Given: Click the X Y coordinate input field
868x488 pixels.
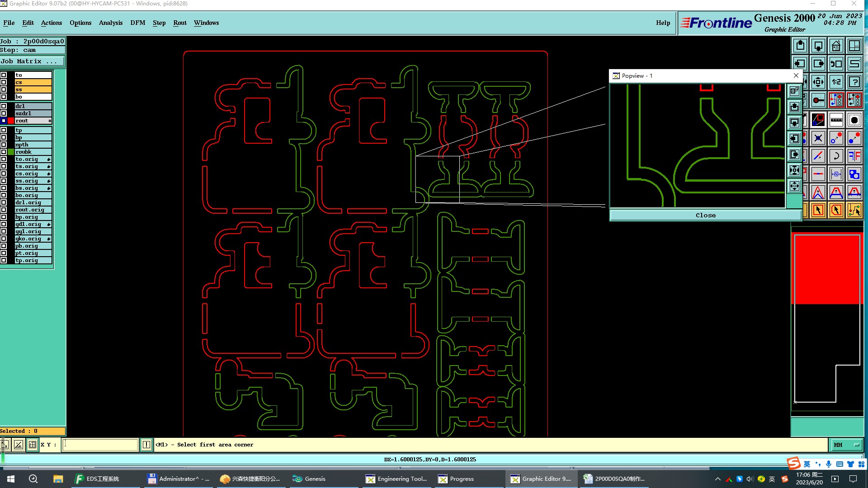Looking at the screenshot, I should coord(100,445).
